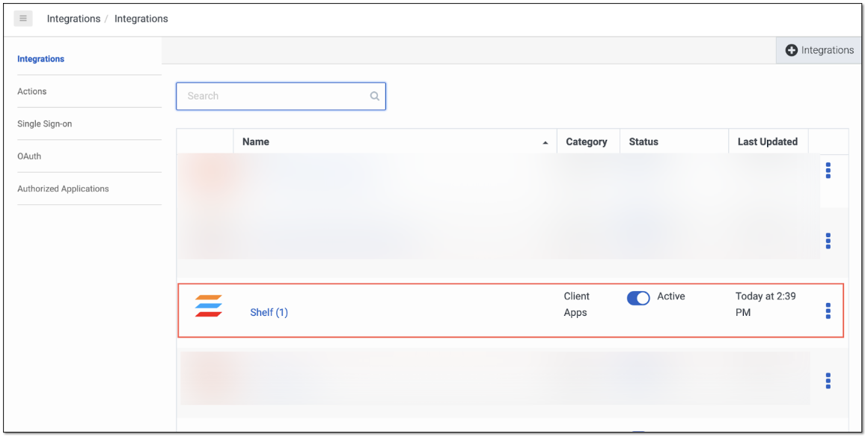
Task: Sort by Name column arrow
Action: [x=545, y=143]
